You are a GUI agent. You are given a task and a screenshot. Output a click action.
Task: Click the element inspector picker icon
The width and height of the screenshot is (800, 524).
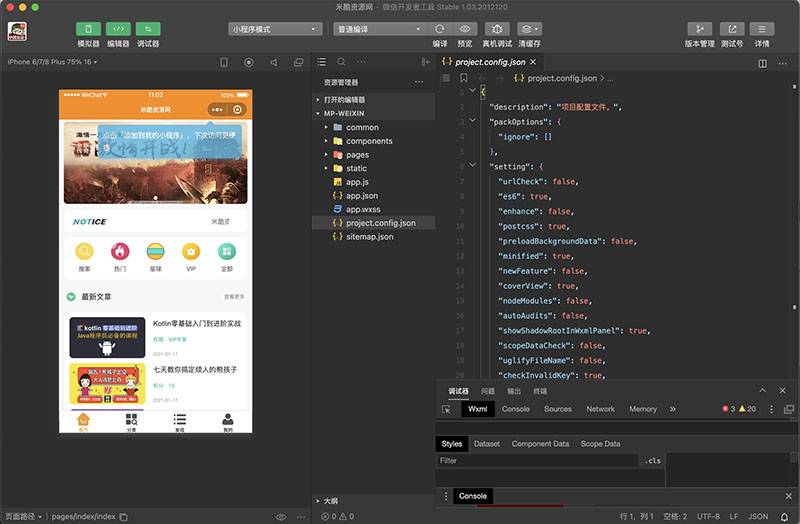[x=446, y=409]
